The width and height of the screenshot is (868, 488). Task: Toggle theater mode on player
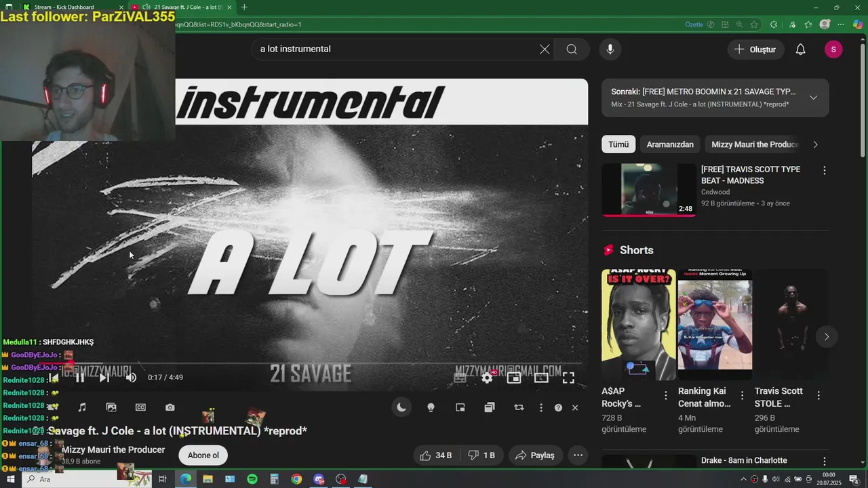(541, 378)
